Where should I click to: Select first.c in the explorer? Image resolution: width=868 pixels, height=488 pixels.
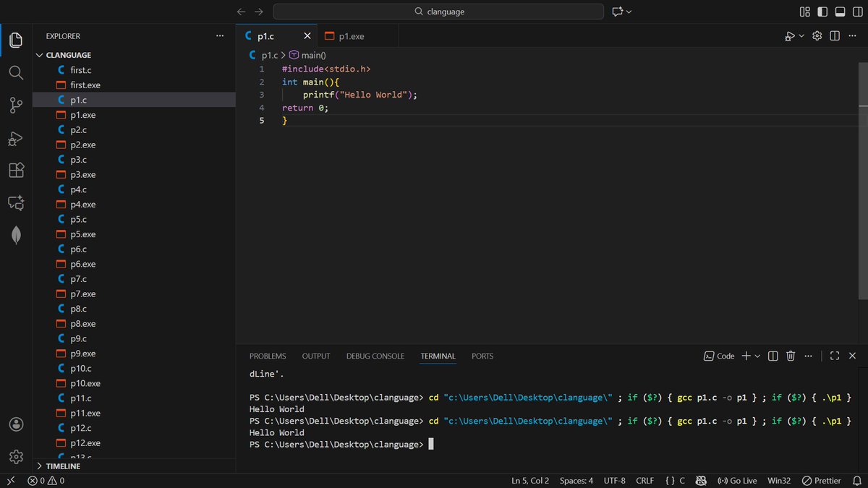(78, 69)
